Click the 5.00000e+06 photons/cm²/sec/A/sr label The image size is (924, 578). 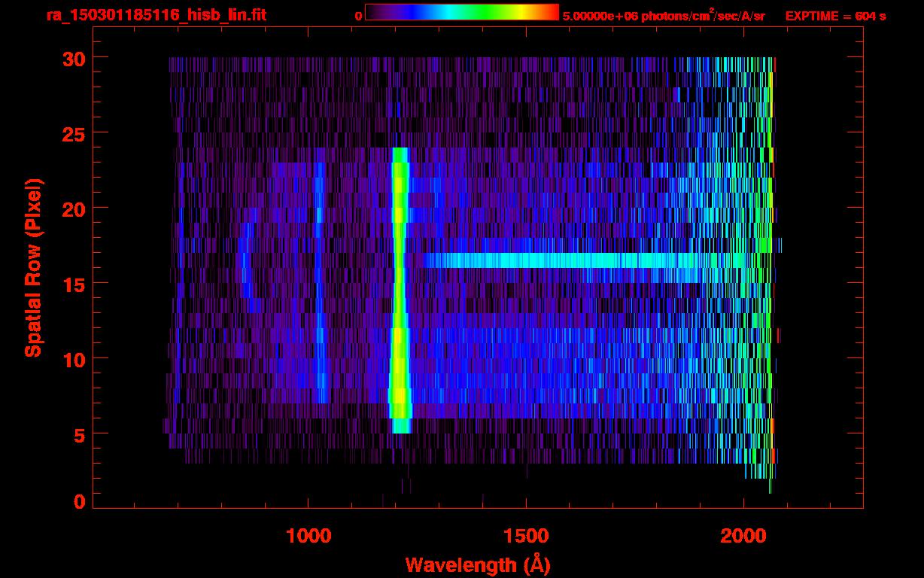point(664,15)
